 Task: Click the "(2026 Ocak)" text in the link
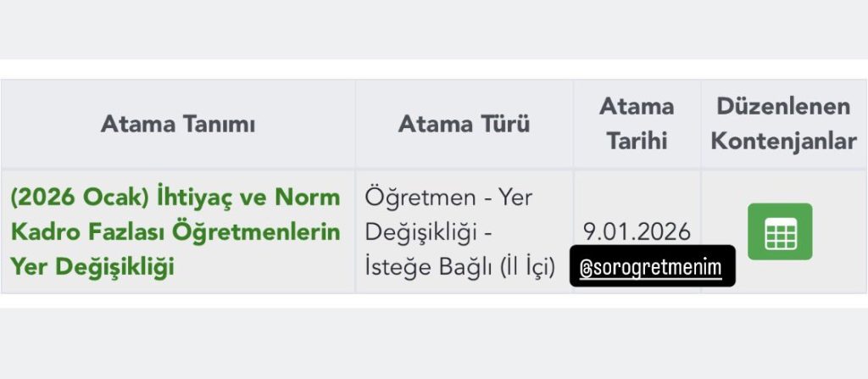pos(80,197)
